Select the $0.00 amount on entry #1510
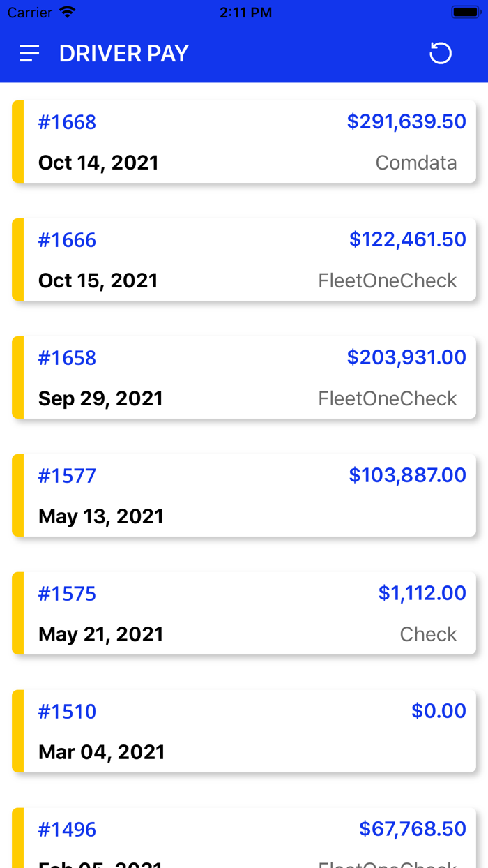 click(x=439, y=711)
